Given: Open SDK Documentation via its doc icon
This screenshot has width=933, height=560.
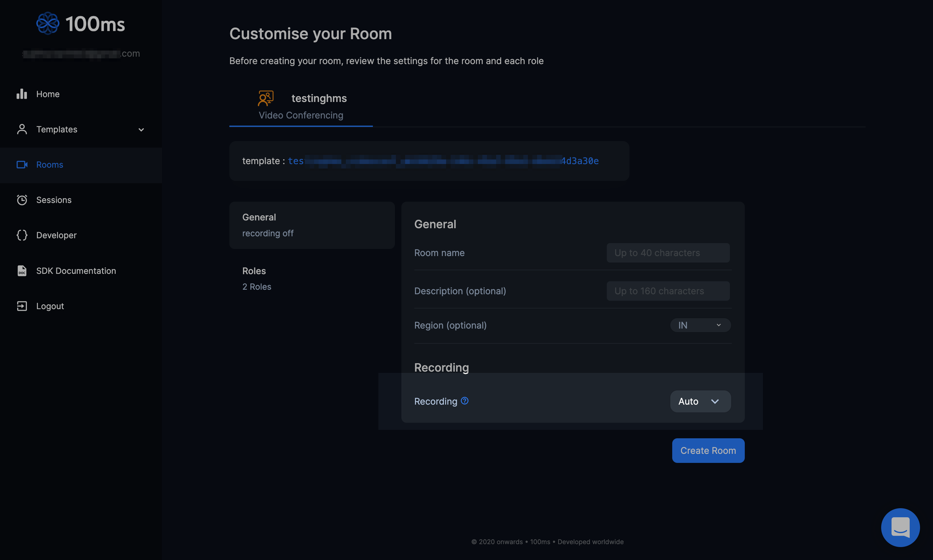Looking at the screenshot, I should [x=21, y=271].
